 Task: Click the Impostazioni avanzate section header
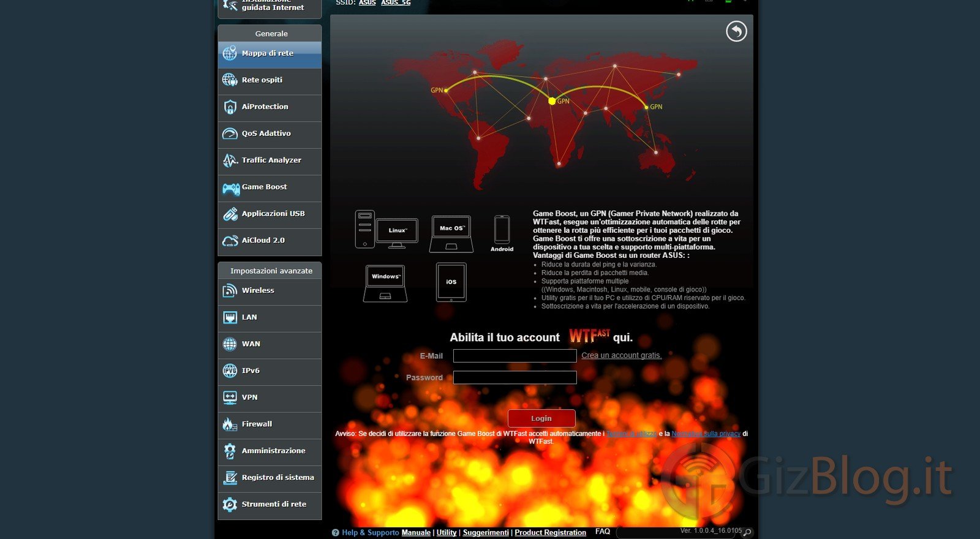click(x=269, y=271)
